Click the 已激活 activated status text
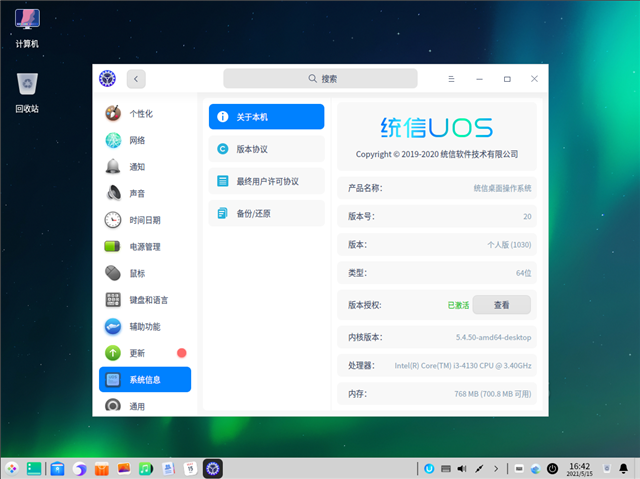 pyautogui.click(x=458, y=305)
